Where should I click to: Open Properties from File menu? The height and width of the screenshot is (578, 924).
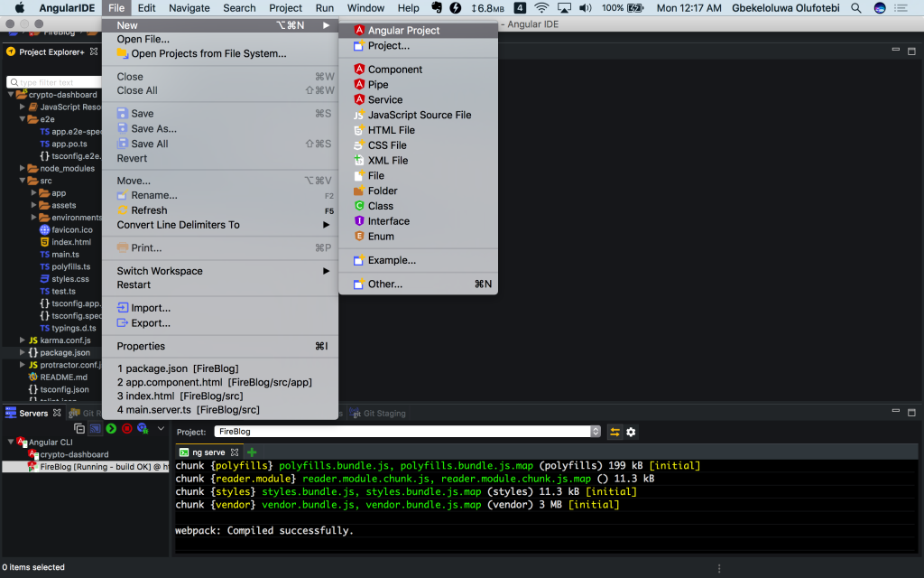click(220, 346)
